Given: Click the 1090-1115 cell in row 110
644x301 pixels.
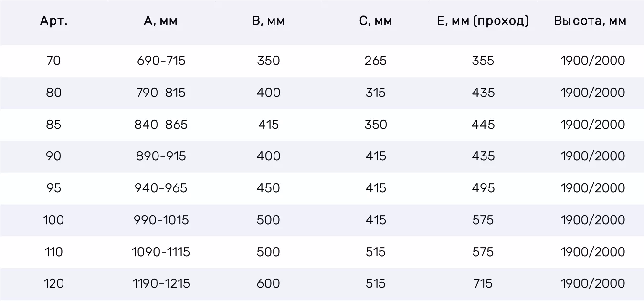Looking at the screenshot, I should (161, 252).
